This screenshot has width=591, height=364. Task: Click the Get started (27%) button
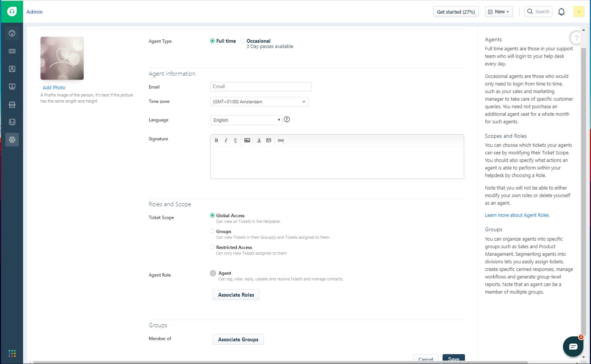coord(456,12)
